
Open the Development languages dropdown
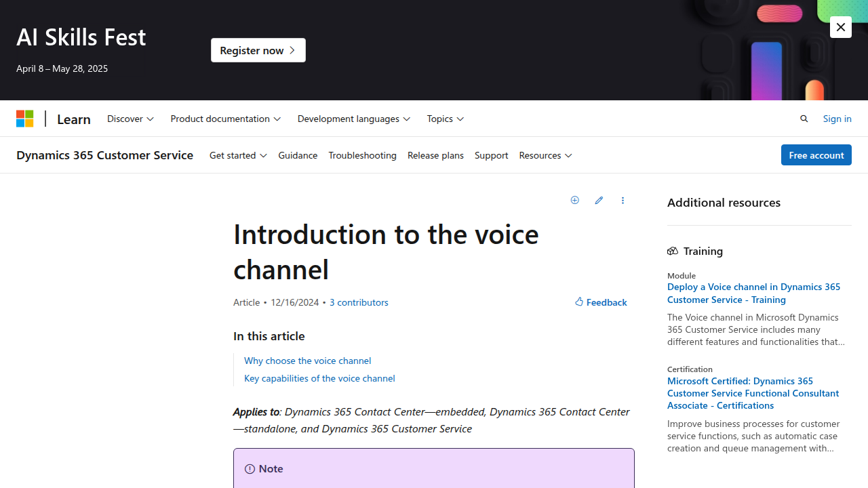point(354,119)
